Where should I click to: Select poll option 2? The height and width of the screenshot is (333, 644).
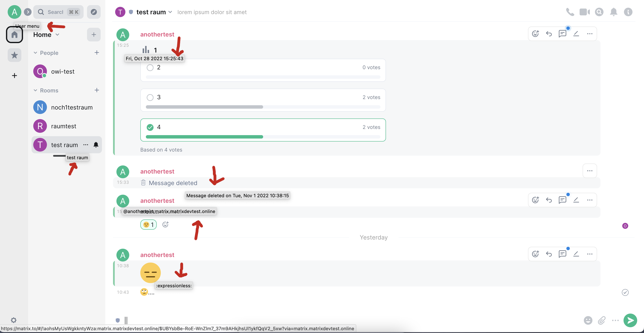pos(150,67)
